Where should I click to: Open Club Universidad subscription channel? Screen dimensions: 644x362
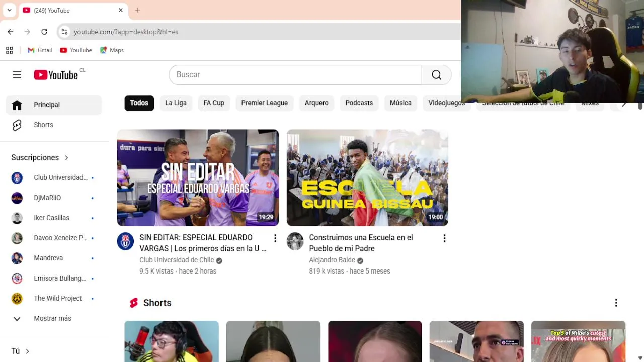tap(54, 177)
